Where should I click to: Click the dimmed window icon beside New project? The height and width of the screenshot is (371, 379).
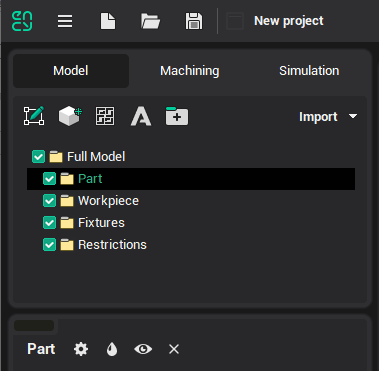[x=235, y=21]
